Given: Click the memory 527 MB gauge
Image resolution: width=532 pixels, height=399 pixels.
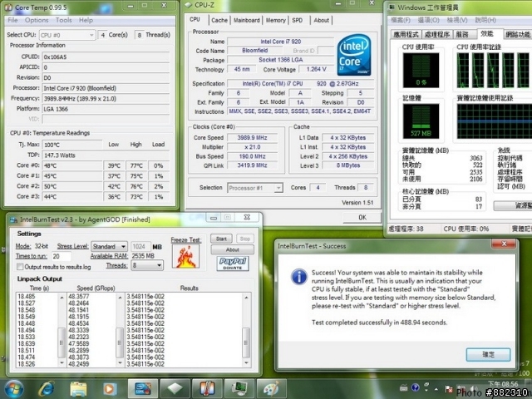Looking at the screenshot, I should tap(421, 121).
